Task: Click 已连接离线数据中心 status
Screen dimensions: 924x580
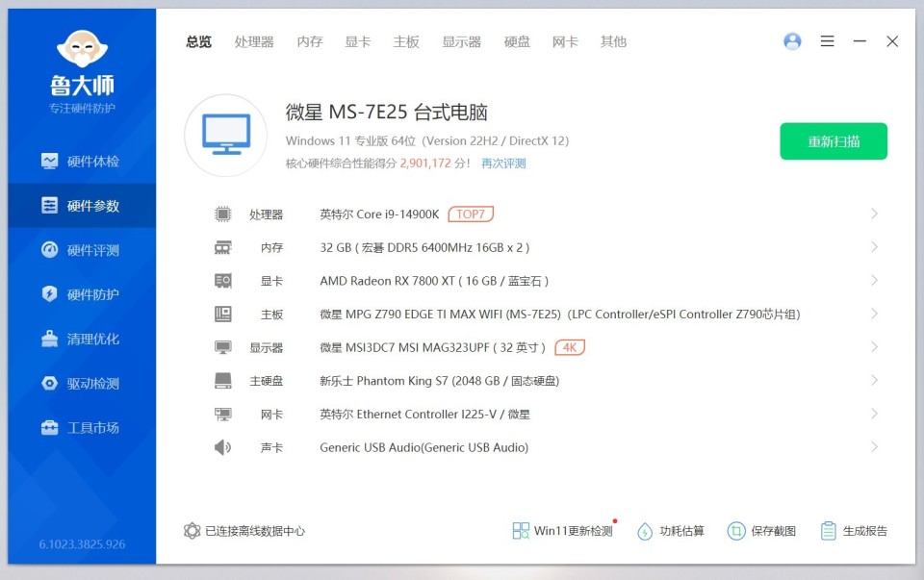Action: pos(244,531)
